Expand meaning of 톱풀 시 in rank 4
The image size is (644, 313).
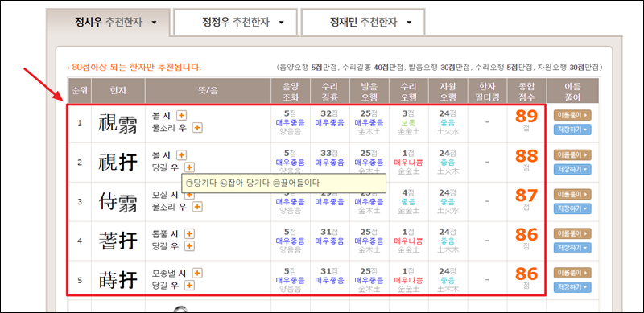coord(189,234)
